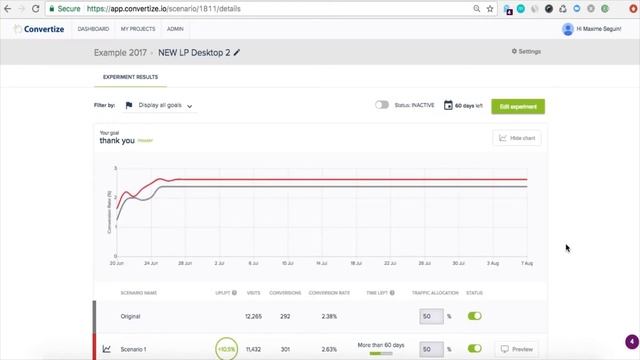Screen dimensions: 640x360
Task: Bookmark page with the star icon
Action: (490, 9)
